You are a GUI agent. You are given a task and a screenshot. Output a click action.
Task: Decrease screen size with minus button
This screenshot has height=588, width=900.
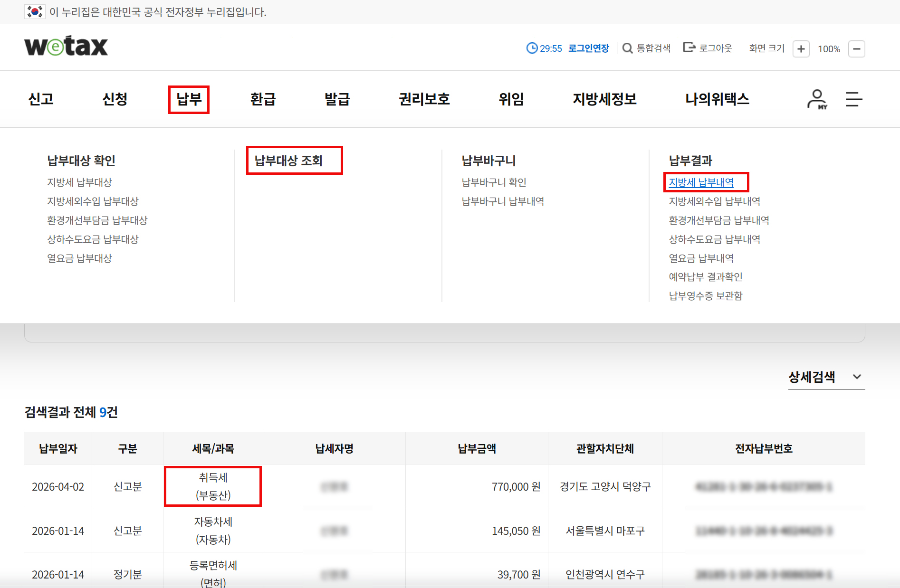(x=856, y=49)
